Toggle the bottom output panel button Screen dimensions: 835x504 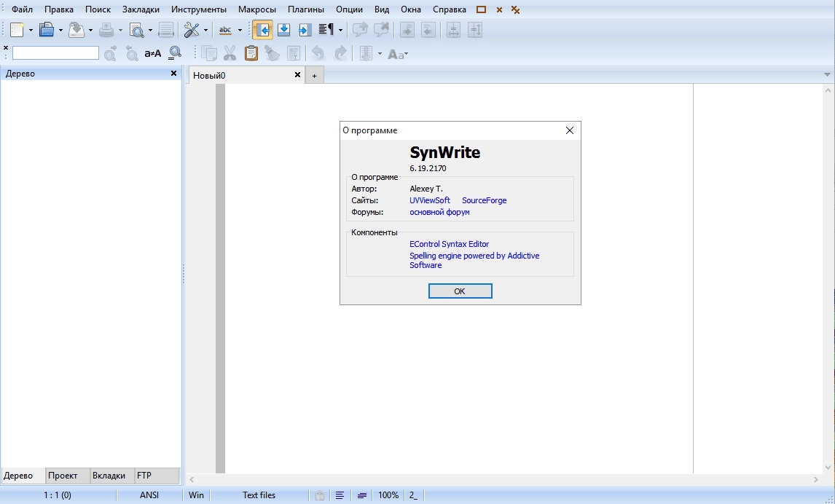[284, 30]
